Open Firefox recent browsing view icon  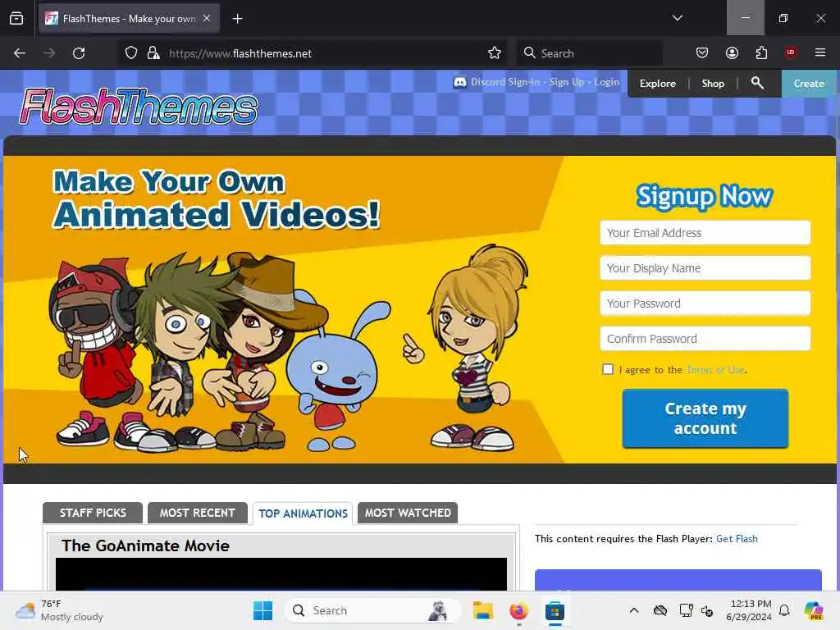pyautogui.click(x=16, y=19)
